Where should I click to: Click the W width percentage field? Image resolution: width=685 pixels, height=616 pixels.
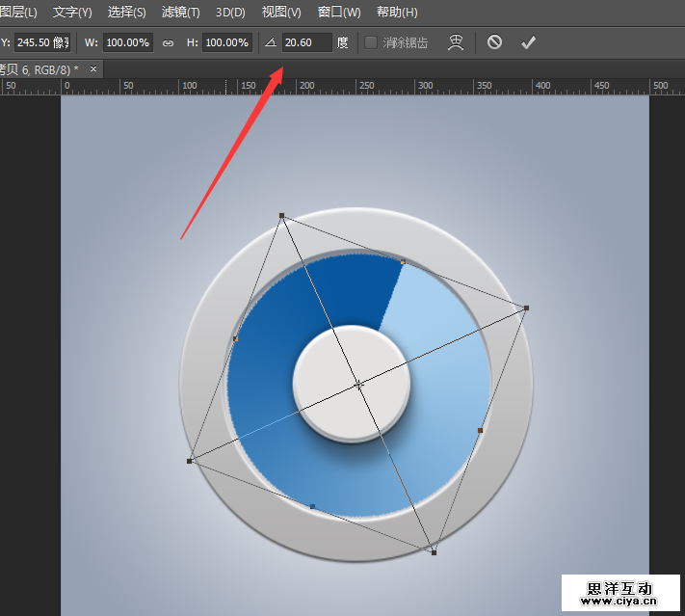pyautogui.click(x=127, y=43)
